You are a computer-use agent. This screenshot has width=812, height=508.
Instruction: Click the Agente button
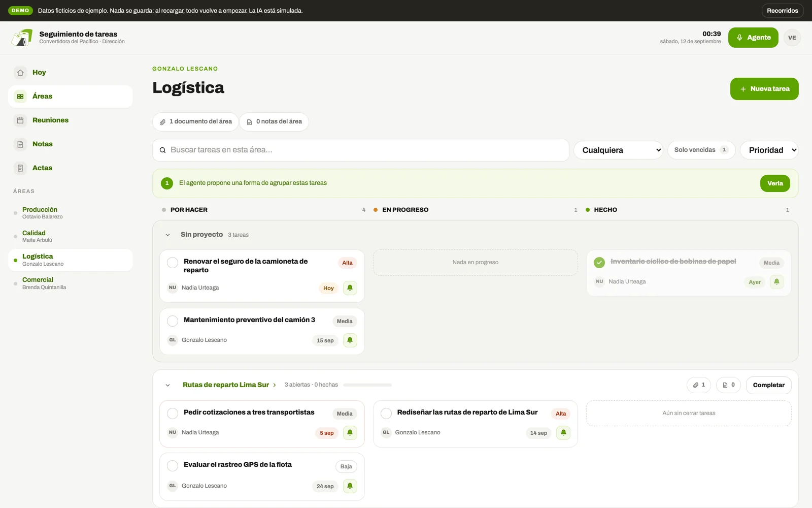pyautogui.click(x=753, y=38)
